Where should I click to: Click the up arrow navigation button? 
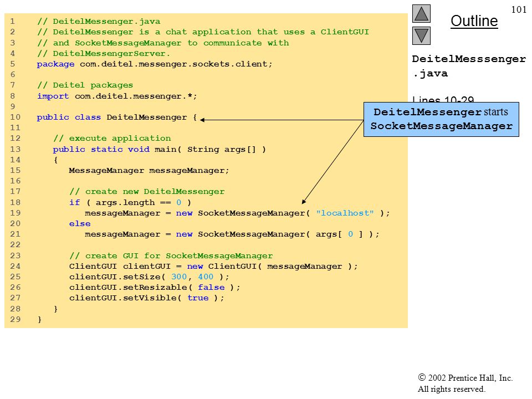click(421, 13)
